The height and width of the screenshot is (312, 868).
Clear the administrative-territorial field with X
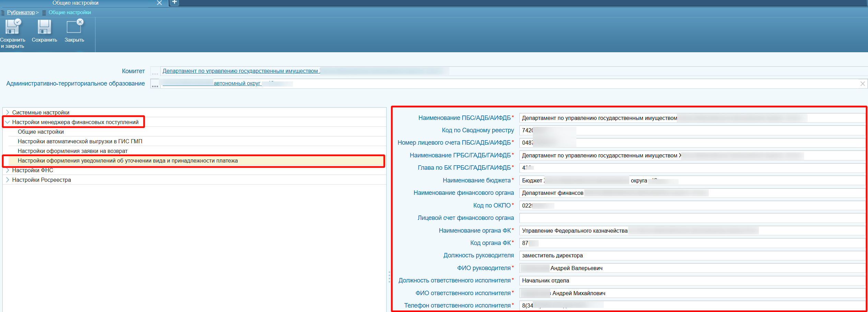coord(862,84)
